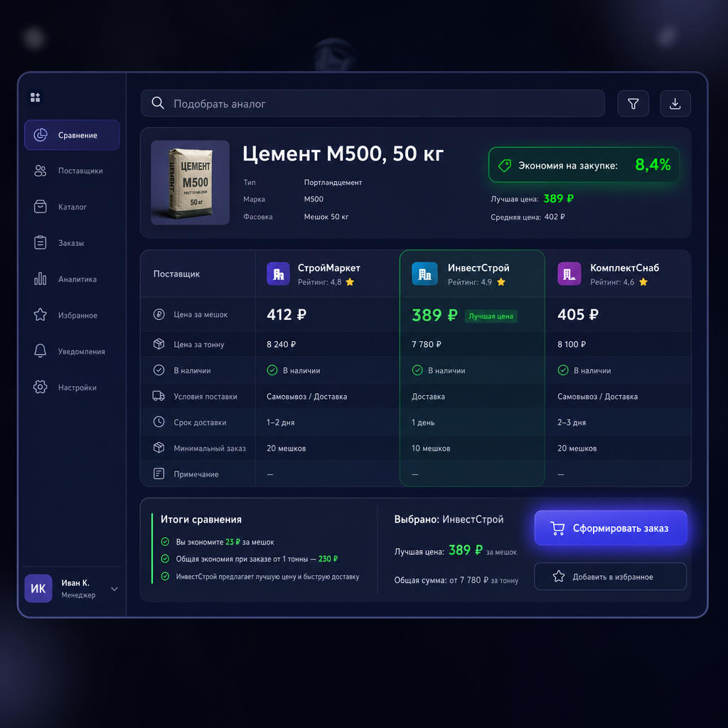Open the filter funnel icon

(x=633, y=104)
